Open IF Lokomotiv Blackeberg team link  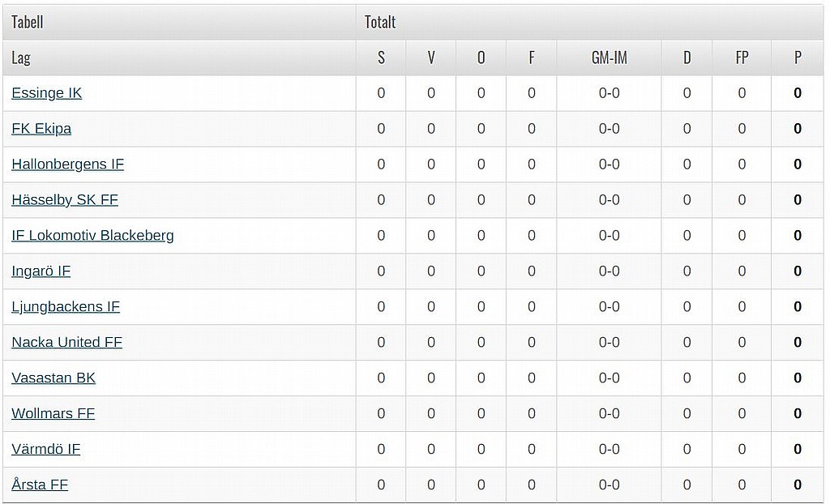92,235
